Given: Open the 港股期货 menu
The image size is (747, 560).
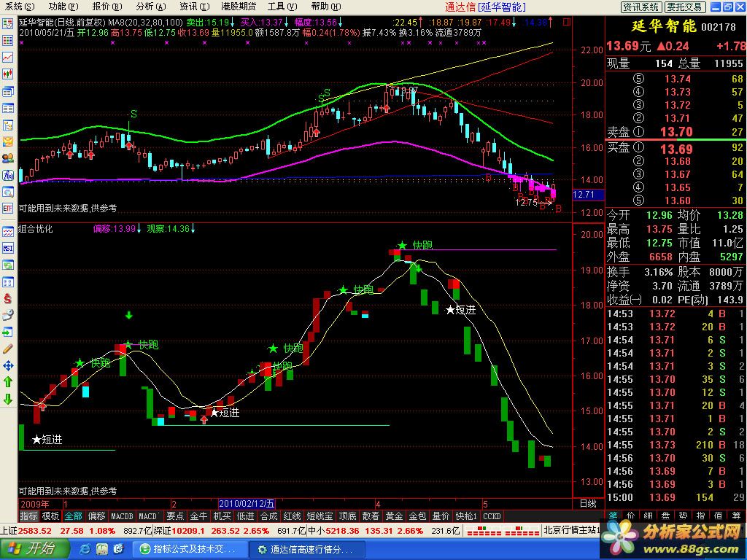Looking at the screenshot, I should click(x=239, y=7).
